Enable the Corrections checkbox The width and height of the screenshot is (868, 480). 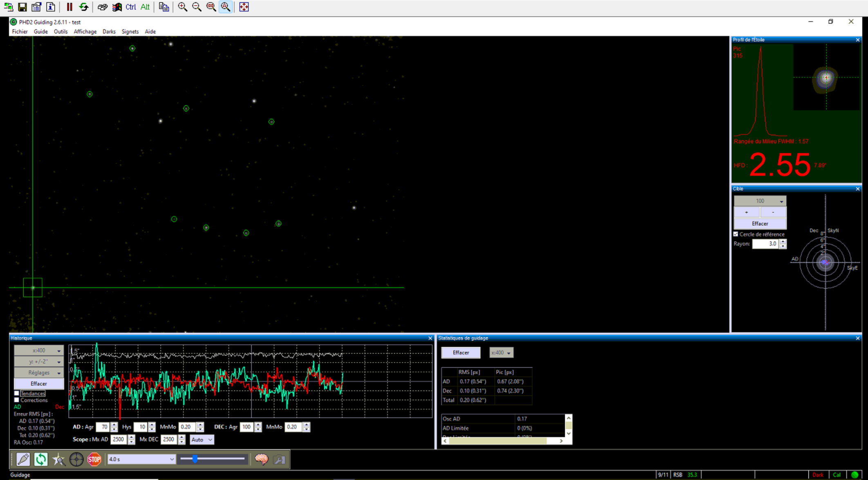coord(17,400)
